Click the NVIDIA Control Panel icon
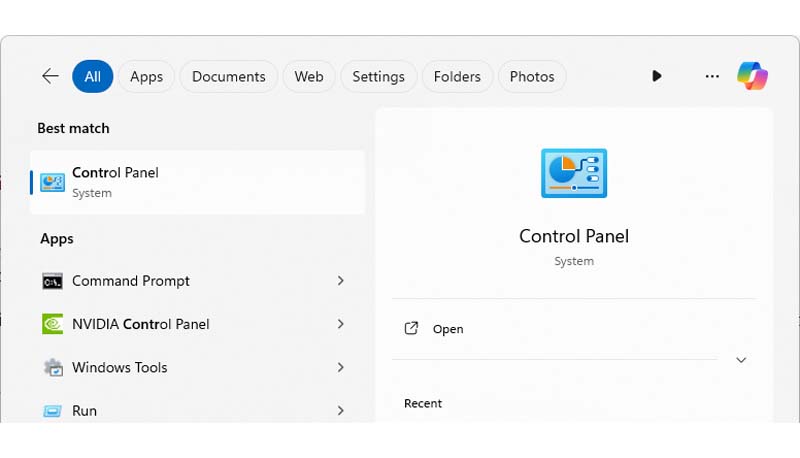This screenshot has height=458, width=800. tap(53, 324)
